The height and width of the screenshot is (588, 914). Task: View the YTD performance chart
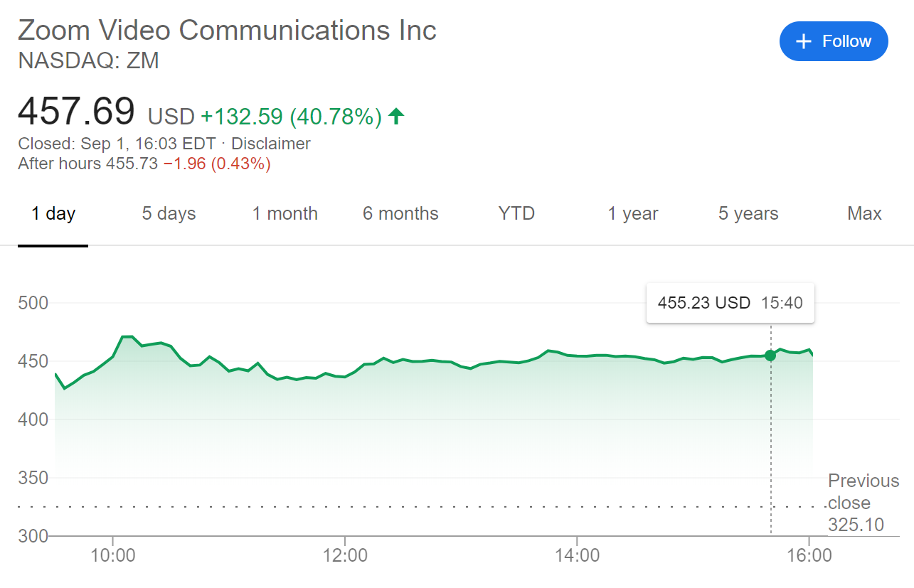point(515,213)
